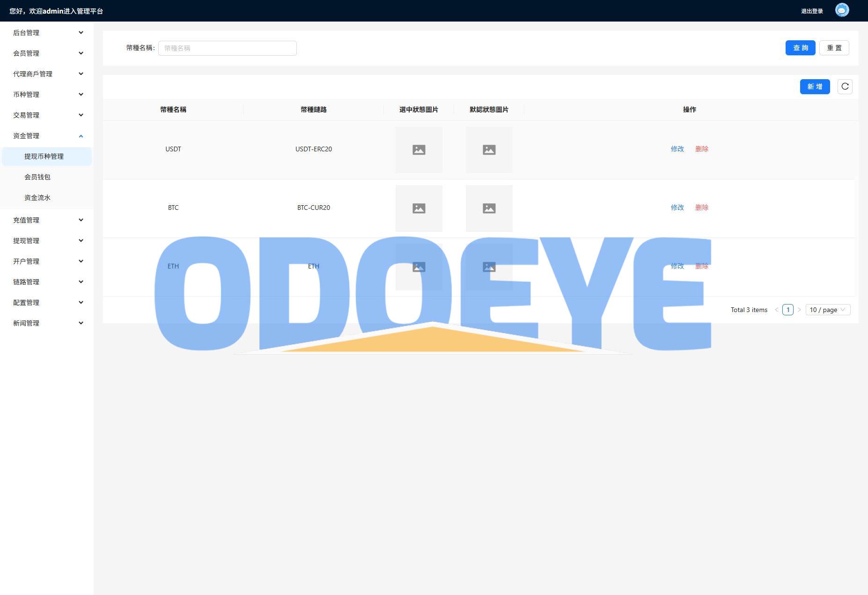Click 删除 for the BTC row
The height and width of the screenshot is (595, 868).
701,208
